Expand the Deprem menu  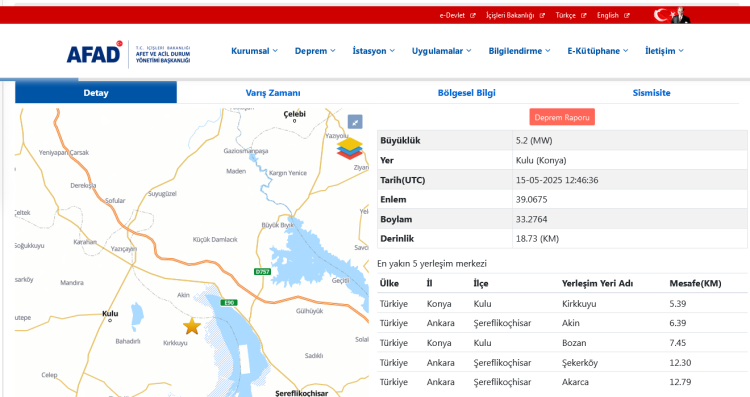(315, 51)
